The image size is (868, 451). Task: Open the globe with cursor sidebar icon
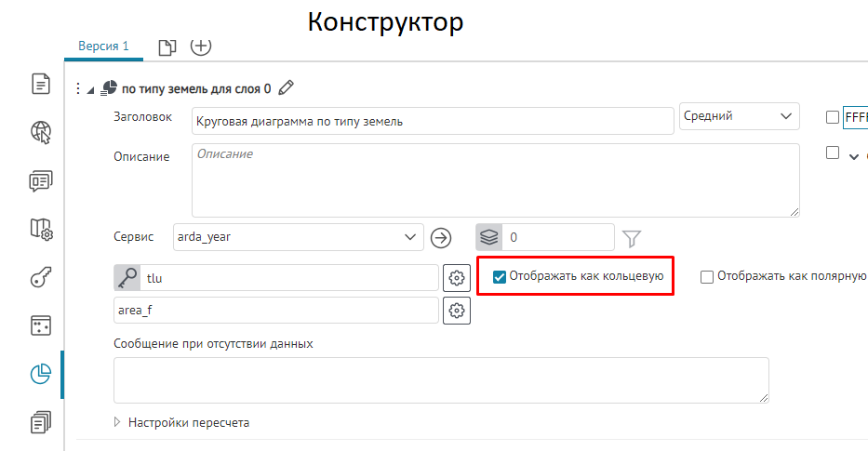tap(41, 133)
